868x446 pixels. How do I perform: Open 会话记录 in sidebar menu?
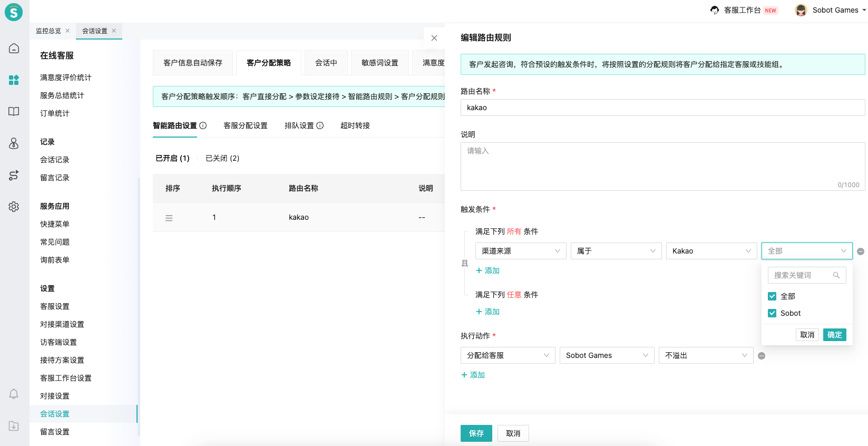(55, 160)
